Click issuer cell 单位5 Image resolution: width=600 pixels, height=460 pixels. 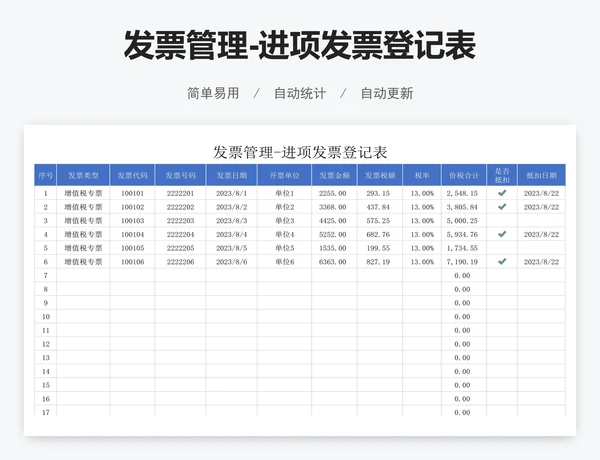tap(285, 248)
